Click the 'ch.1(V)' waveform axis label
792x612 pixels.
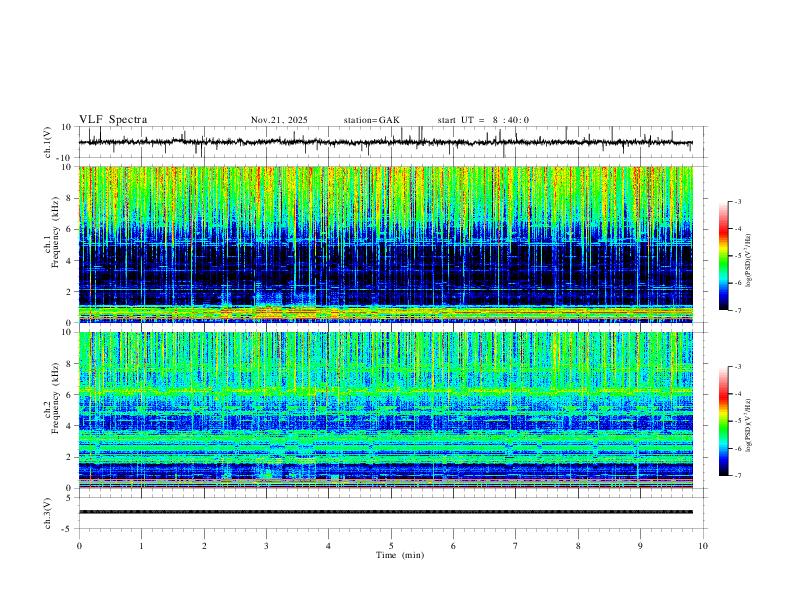point(48,142)
